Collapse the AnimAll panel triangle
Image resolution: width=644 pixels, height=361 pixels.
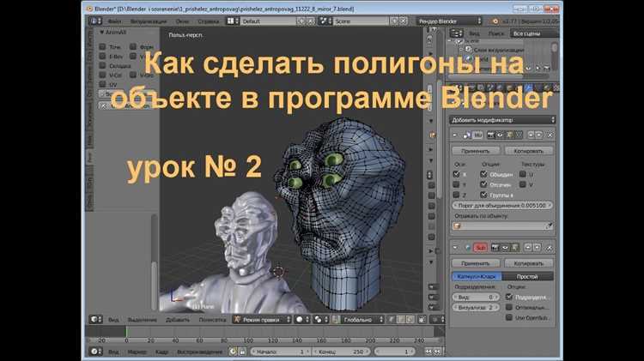click(102, 32)
